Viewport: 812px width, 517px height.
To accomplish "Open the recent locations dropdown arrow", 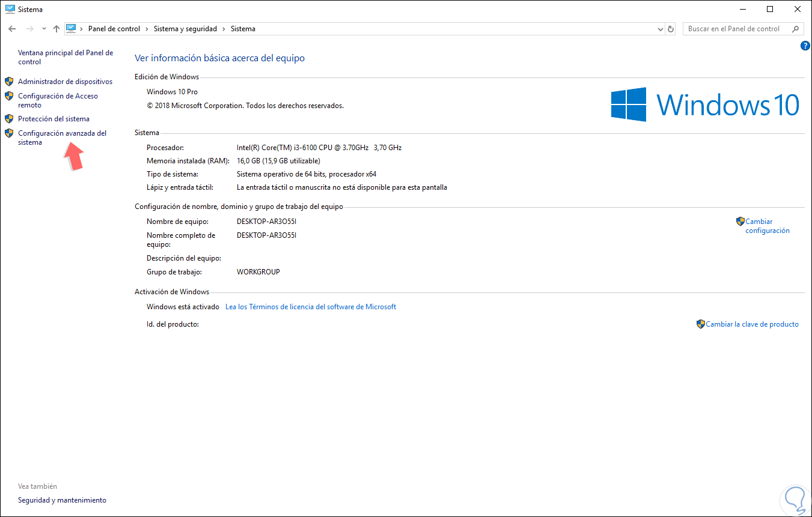I will click(44, 29).
